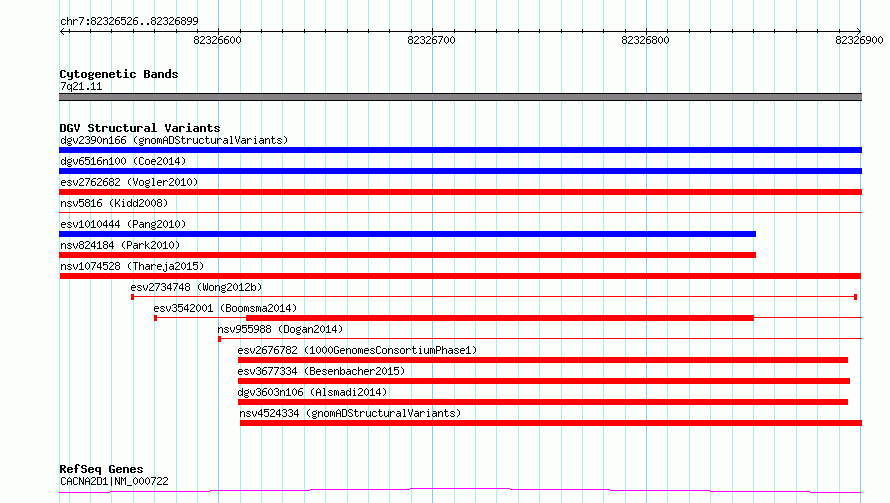Select the red dgv3603n106 variant bar
Screen dimensions: 890x503
[x=543, y=402]
